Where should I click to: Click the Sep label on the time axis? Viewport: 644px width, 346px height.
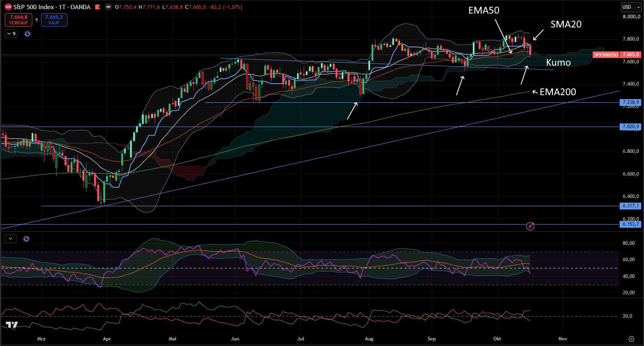(x=432, y=339)
